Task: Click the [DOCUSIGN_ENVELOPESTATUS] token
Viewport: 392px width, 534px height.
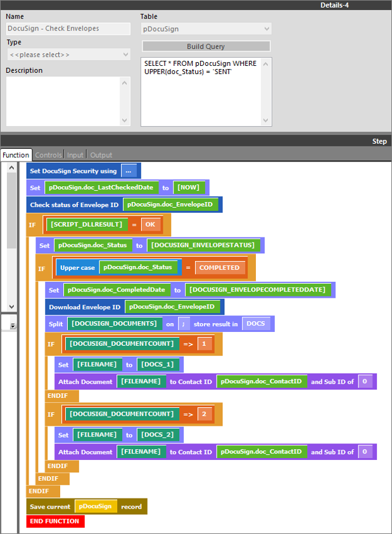Action: pyautogui.click(x=203, y=245)
